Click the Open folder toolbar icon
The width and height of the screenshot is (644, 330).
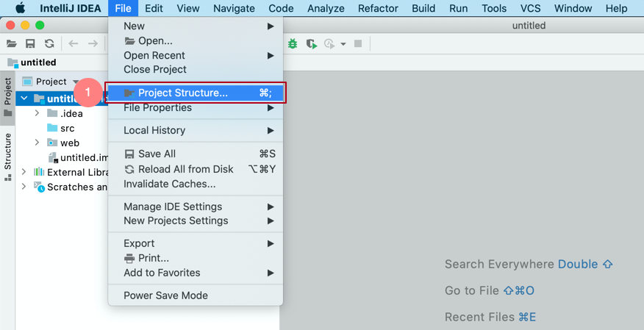(12, 43)
